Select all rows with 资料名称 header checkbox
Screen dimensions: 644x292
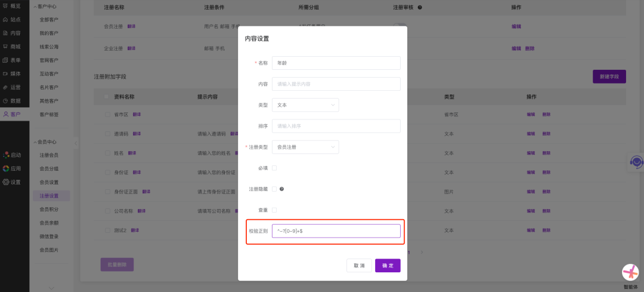point(107,97)
